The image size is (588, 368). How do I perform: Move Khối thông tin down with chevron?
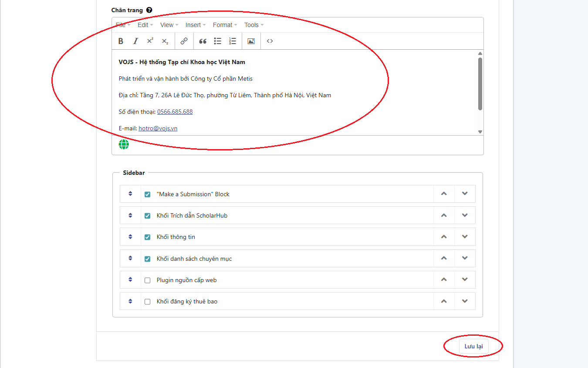(x=465, y=237)
